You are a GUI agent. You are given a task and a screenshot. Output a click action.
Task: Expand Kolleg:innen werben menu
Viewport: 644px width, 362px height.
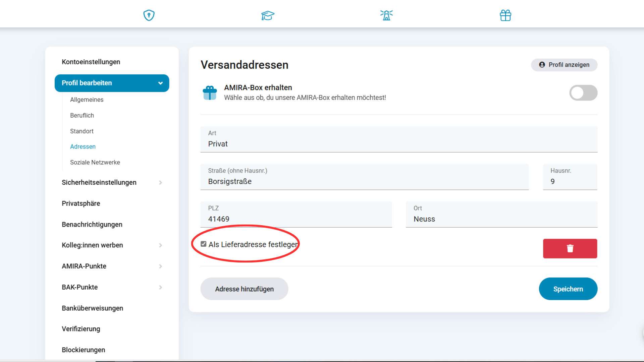coord(160,245)
